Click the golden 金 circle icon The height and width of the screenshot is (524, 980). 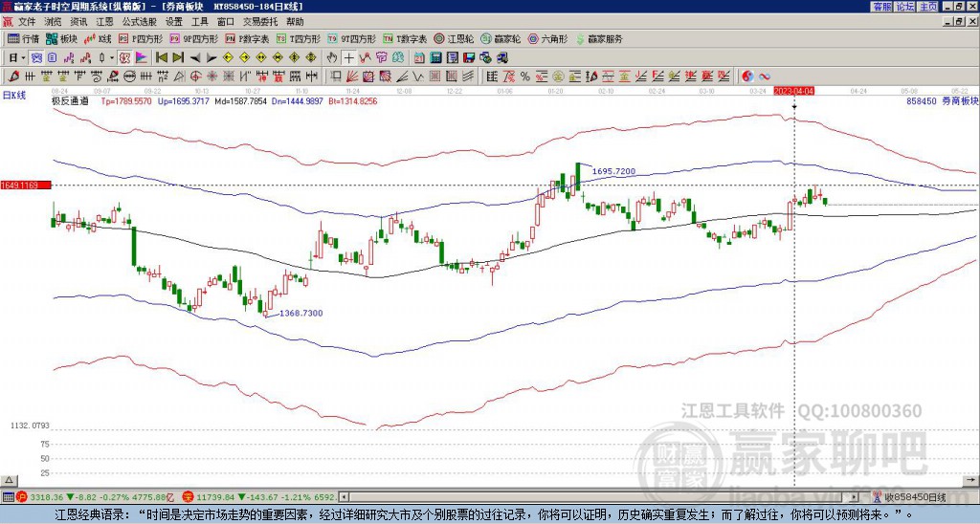coord(558,76)
